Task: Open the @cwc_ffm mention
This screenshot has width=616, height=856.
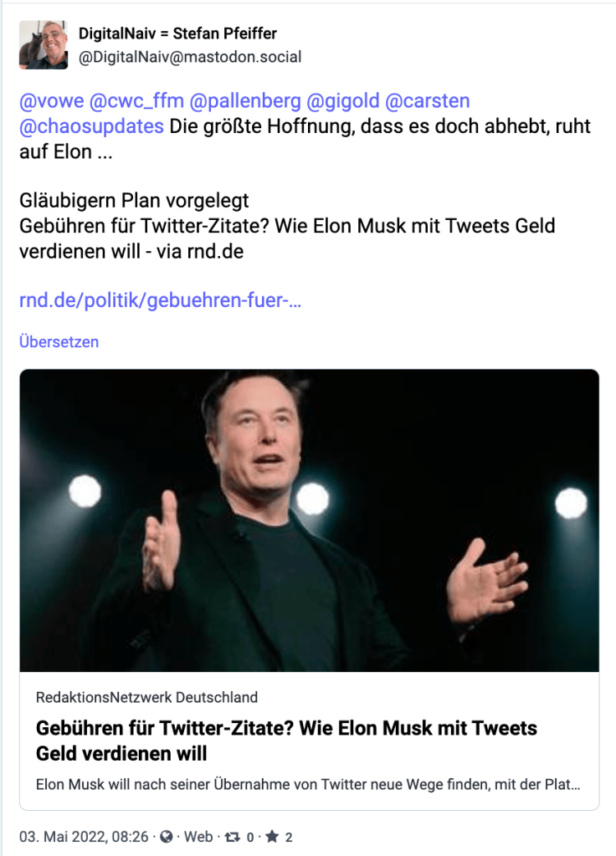Action: [x=136, y=101]
